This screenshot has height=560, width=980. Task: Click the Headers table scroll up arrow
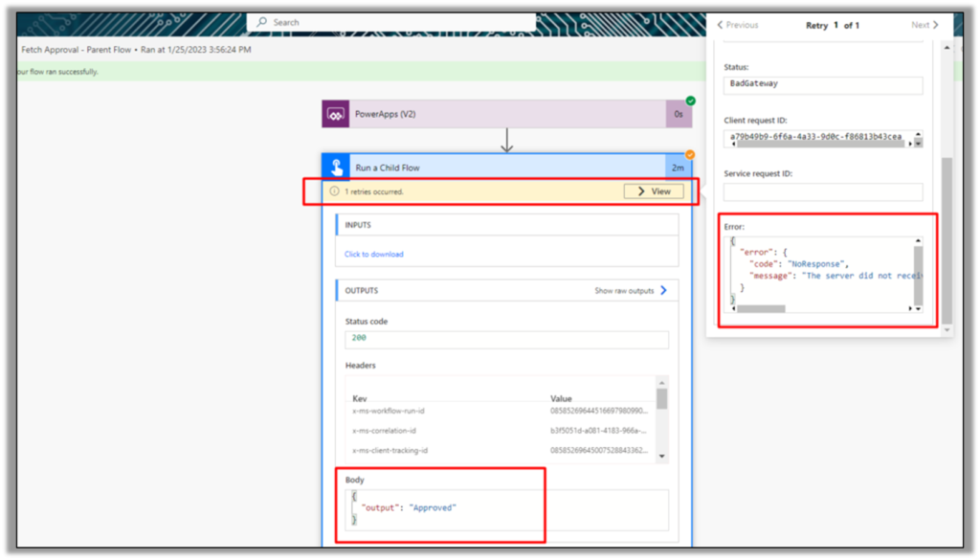pyautogui.click(x=662, y=383)
